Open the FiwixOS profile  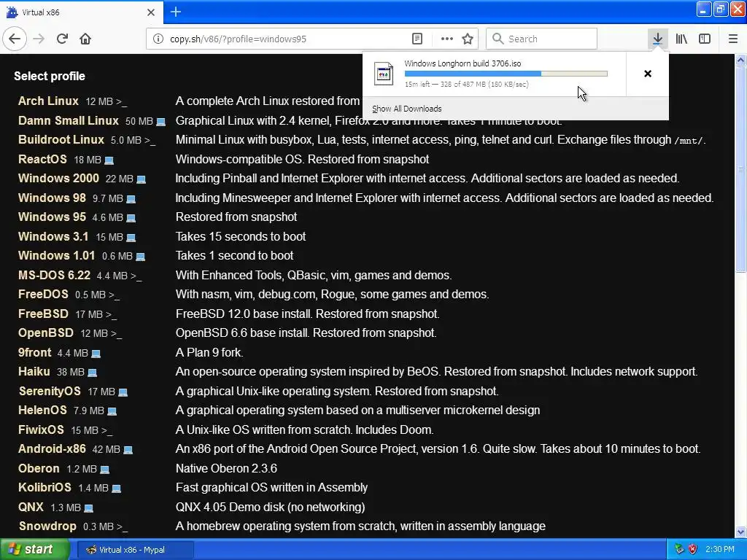pos(41,429)
